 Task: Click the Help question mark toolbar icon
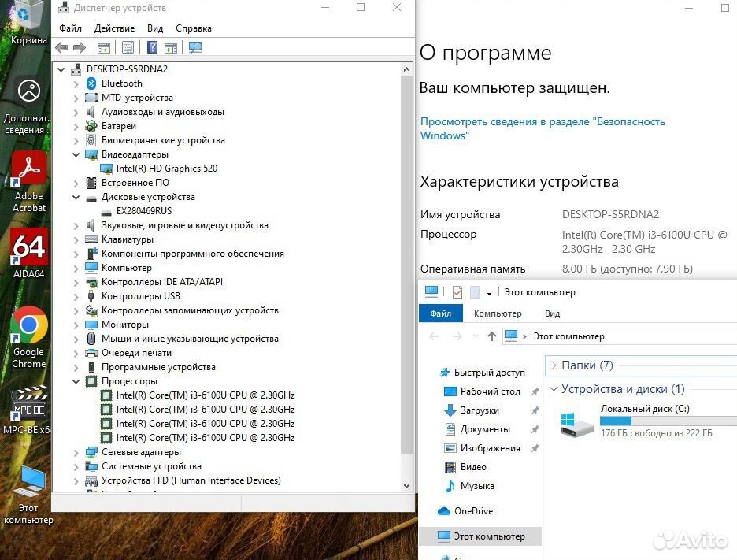[152, 47]
